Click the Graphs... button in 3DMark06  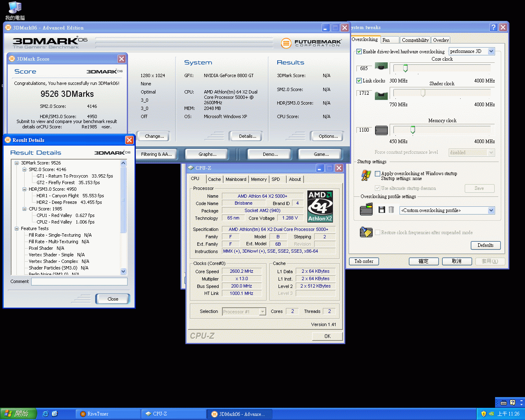click(208, 154)
